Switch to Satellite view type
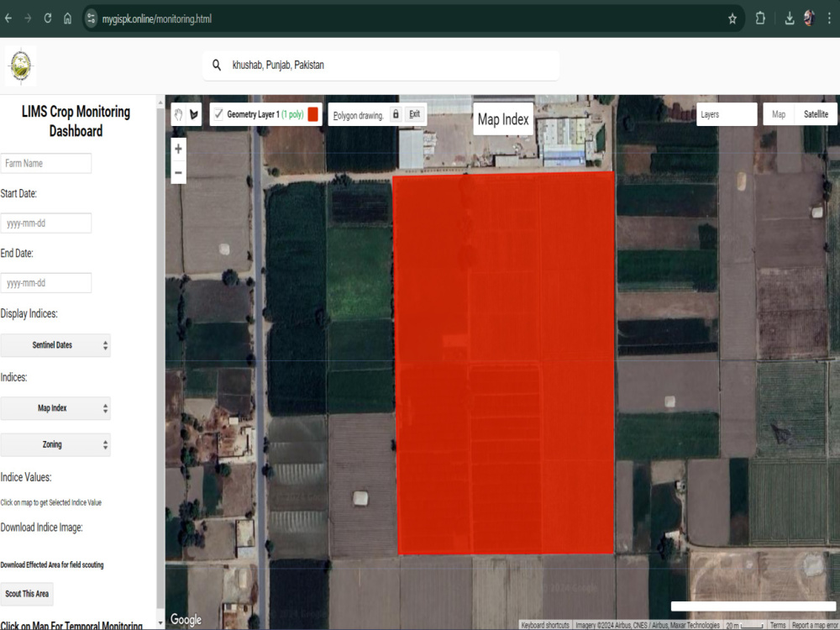Image resolution: width=840 pixels, height=630 pixels. [816, 114]
